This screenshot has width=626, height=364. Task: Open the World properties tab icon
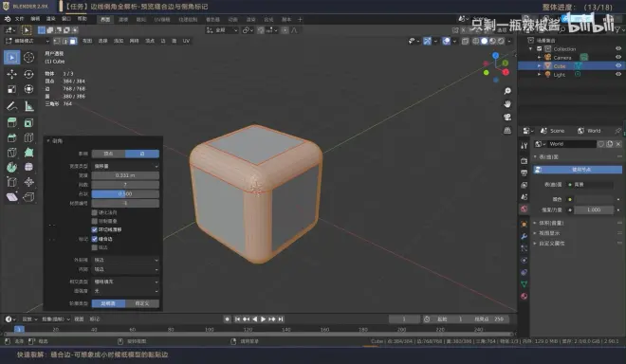[x=524, y=209]
